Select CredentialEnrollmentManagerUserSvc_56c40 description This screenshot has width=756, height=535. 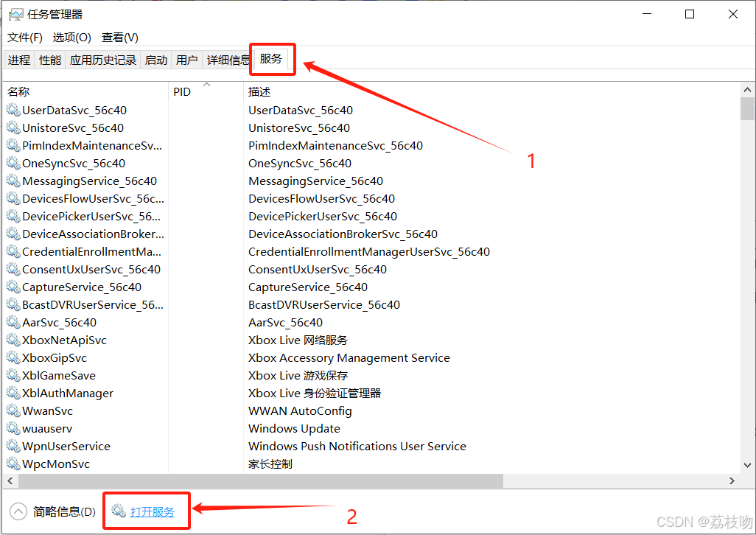point(369,251)
